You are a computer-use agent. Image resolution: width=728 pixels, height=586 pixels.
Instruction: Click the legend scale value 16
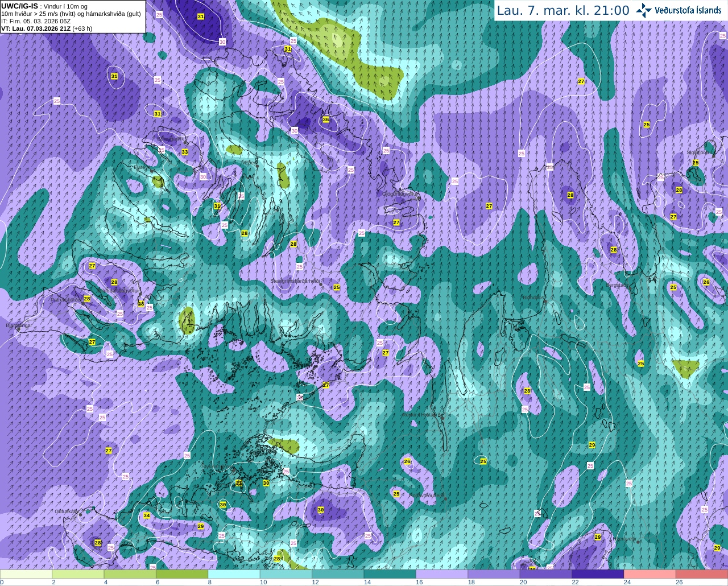419,582
